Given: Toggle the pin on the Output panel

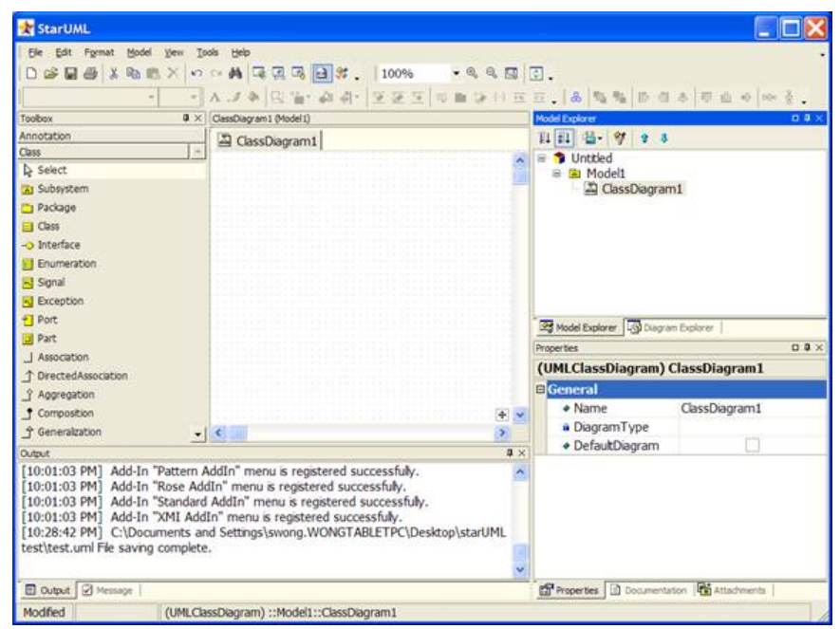Looking at the screenshot, I should 510,453.
